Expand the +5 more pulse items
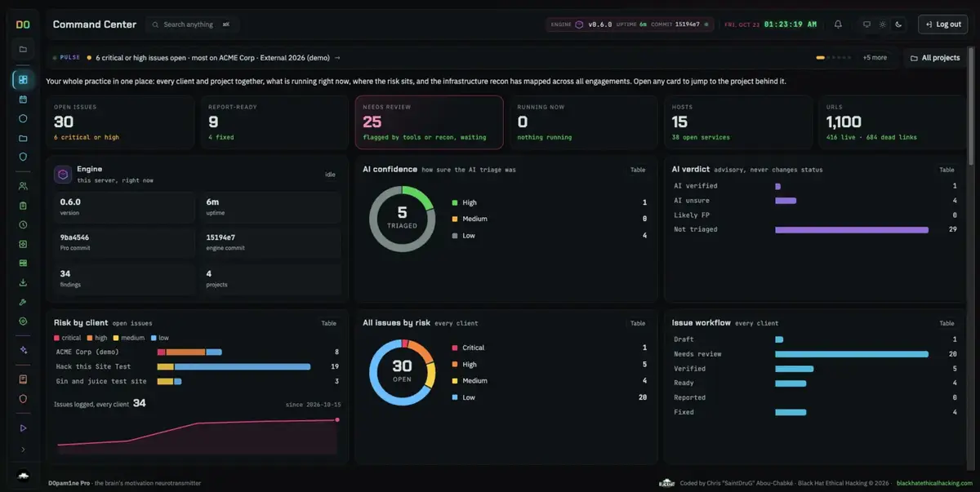The width and height of the screenshot is (980, 492). [x=875, y=58]
